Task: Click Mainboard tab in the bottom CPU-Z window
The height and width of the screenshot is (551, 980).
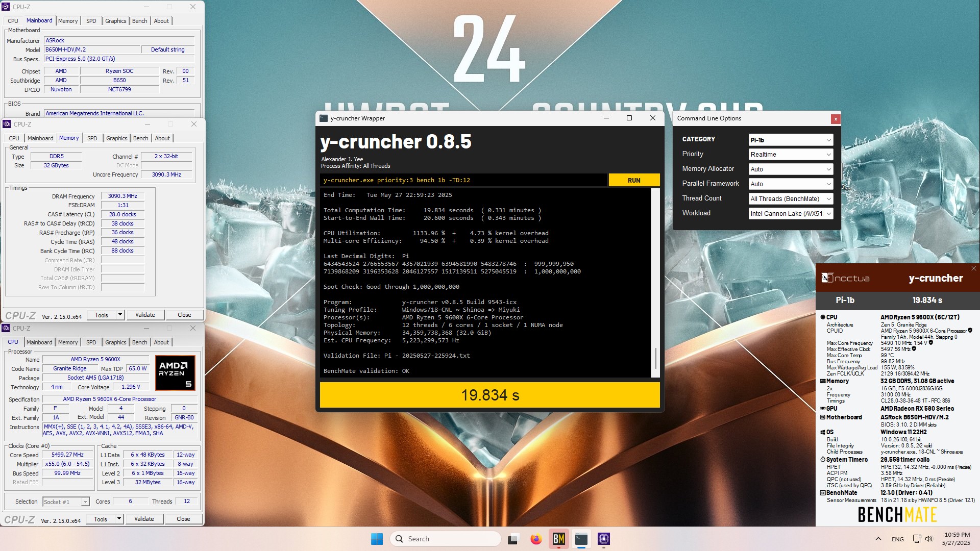Action: (x=39, y=342)
